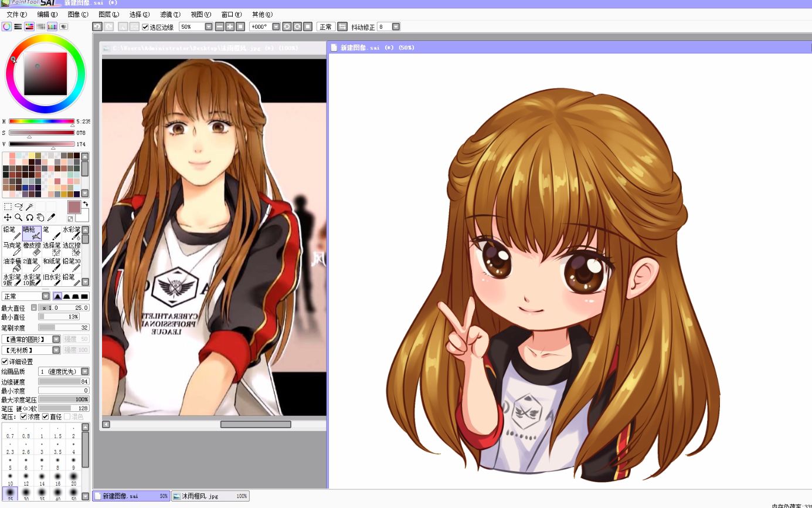812x508 pixels.
Task: Toggle the 选区边缘 checkbox
Action: coord(145,27)
